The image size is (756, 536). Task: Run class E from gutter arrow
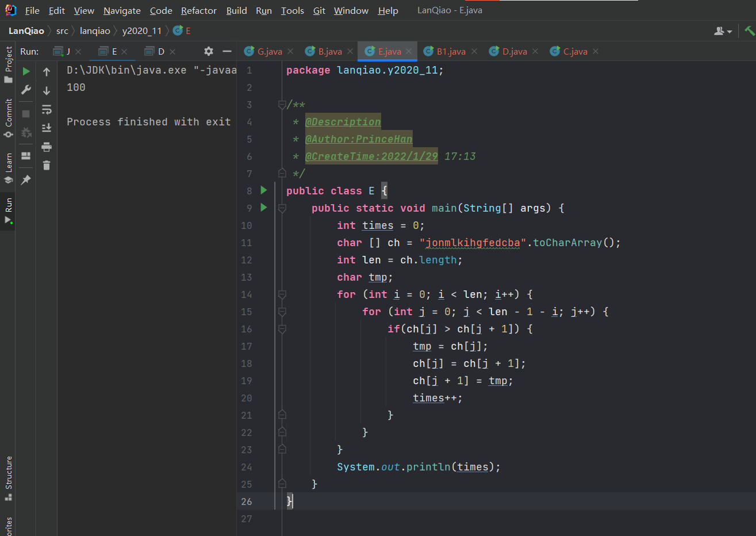tap(264, 190)
